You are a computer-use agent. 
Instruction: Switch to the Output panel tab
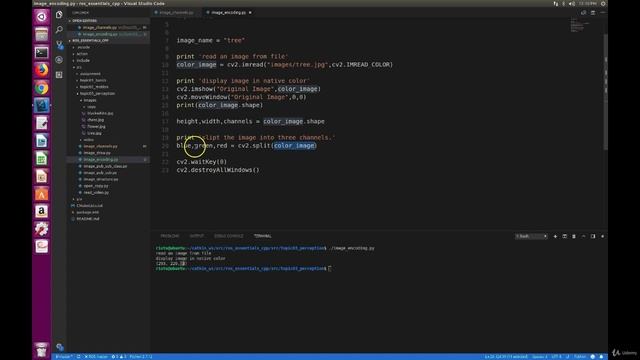click(x=196, y=236)
